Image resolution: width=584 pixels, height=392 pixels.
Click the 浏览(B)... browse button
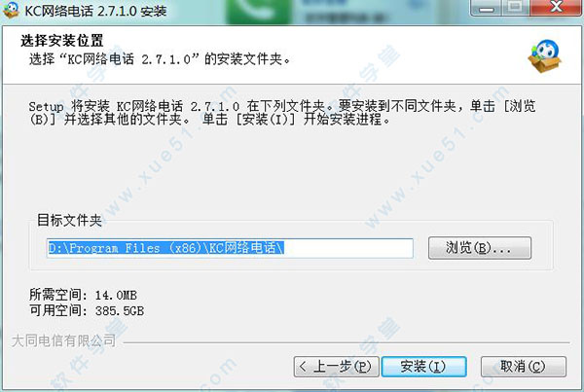(x=480, y=248)
